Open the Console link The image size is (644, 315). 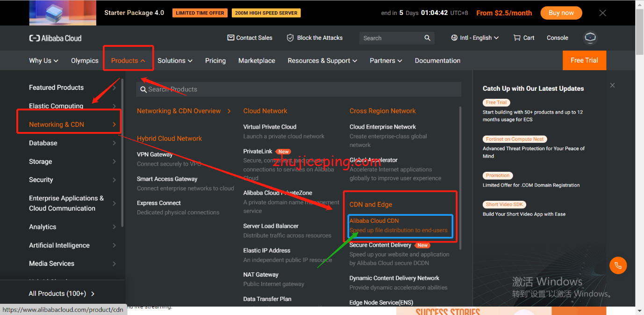pyautogui.click(x=558, y=37)
